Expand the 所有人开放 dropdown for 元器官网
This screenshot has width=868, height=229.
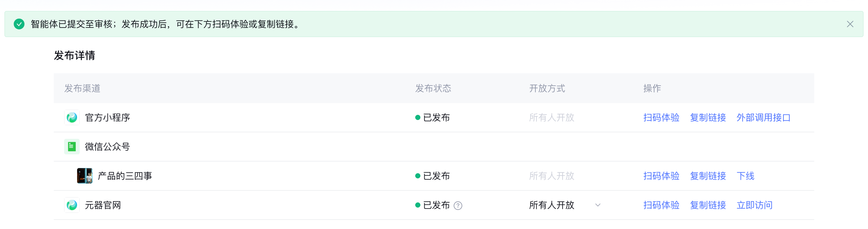point(598,205)
